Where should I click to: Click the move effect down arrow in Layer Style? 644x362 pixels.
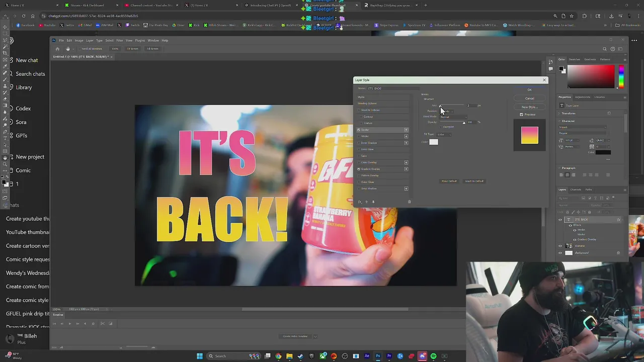click(x=373, y=202)
